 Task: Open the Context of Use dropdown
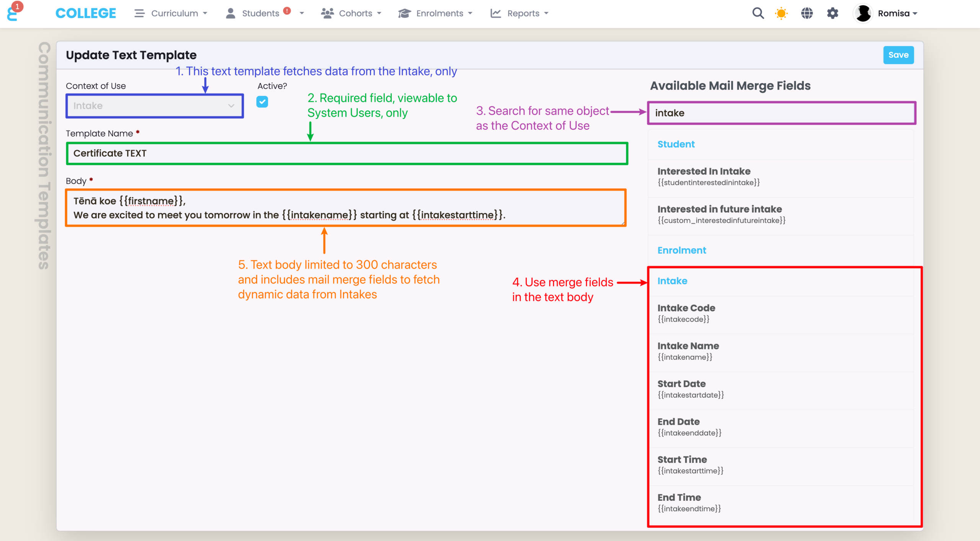point(155,106)
